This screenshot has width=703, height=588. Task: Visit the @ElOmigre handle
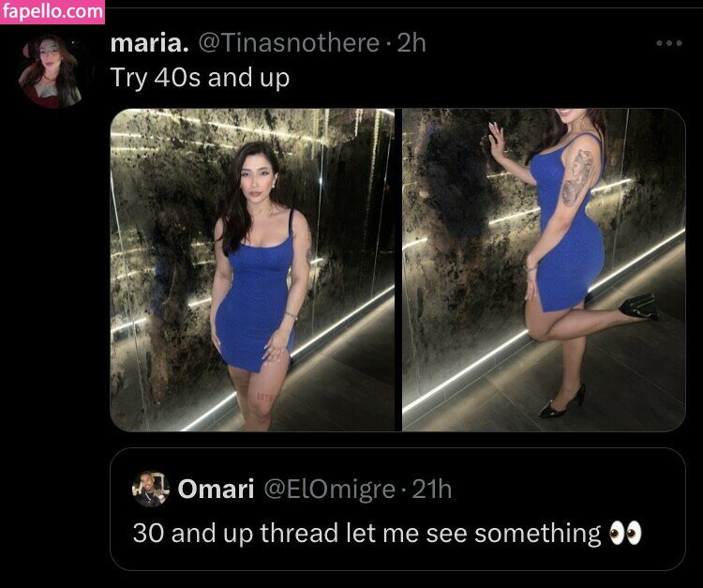330,490
